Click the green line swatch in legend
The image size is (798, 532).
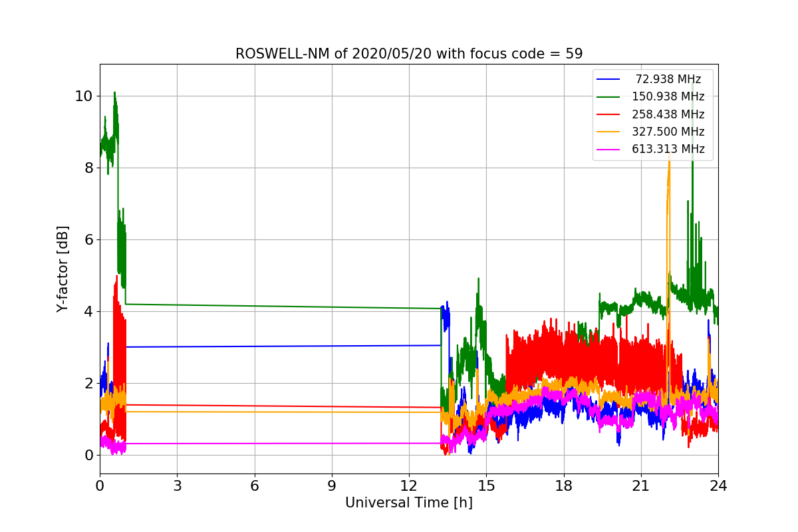click(x=608, y=97)
